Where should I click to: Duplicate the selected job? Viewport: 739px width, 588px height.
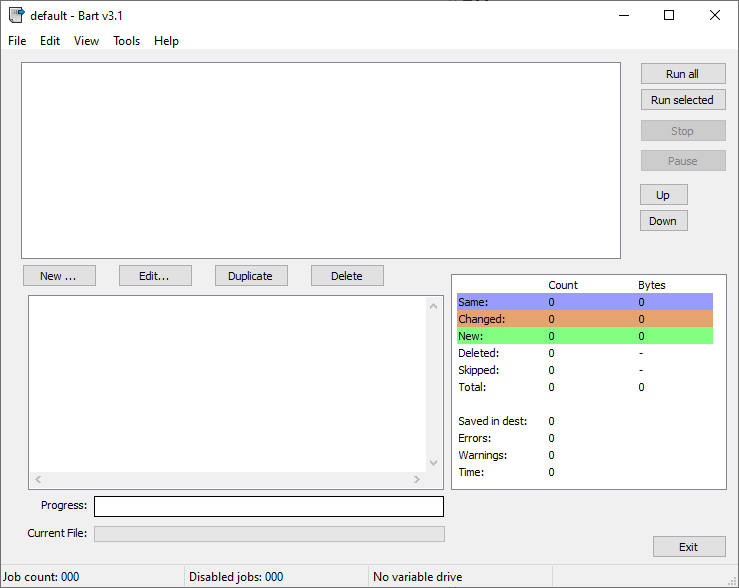[251, 276]
